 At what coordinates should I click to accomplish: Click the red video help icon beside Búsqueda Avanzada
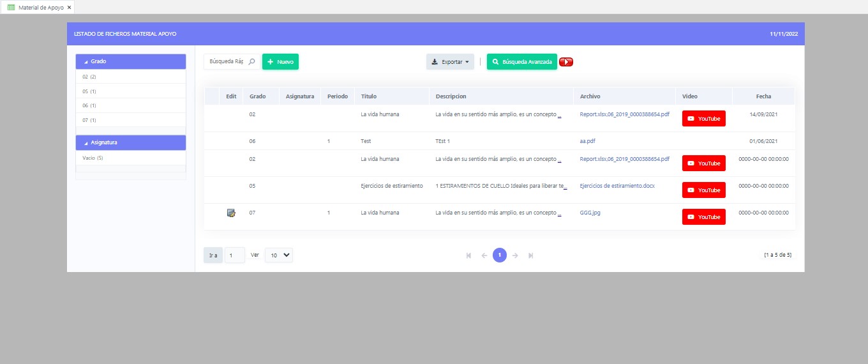point(566,62)
